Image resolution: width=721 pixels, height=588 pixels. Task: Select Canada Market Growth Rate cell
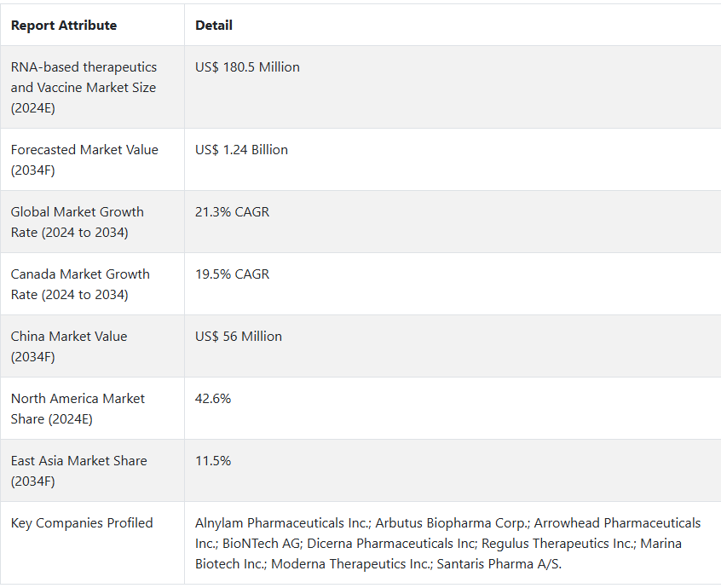coord(80,284)
